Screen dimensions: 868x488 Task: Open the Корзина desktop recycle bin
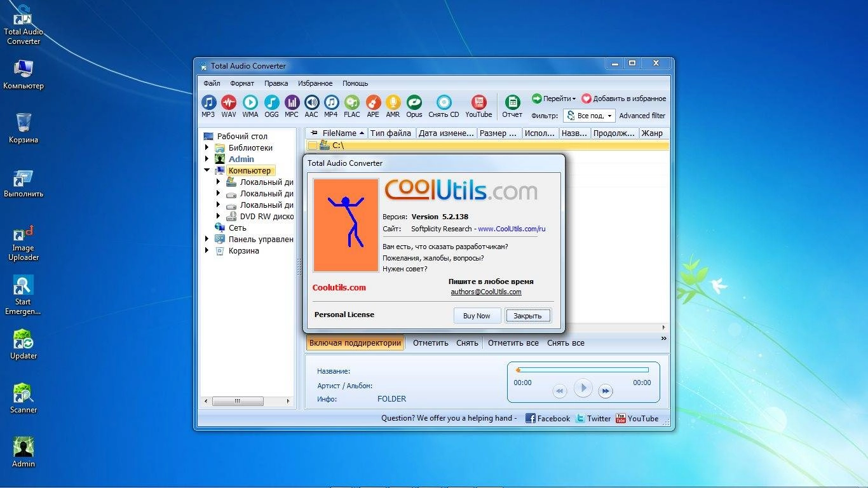(24, 128)
